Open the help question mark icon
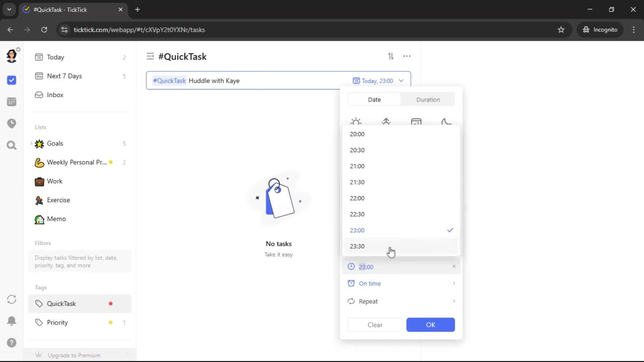644x362 pixels. pyautogui.click(x=11, y=343)
